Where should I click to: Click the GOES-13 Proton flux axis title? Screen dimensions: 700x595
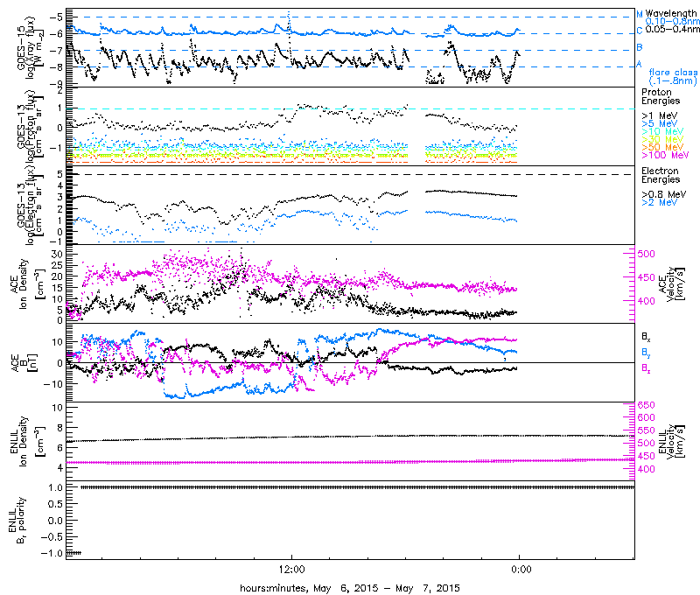(x=30, y=126)
